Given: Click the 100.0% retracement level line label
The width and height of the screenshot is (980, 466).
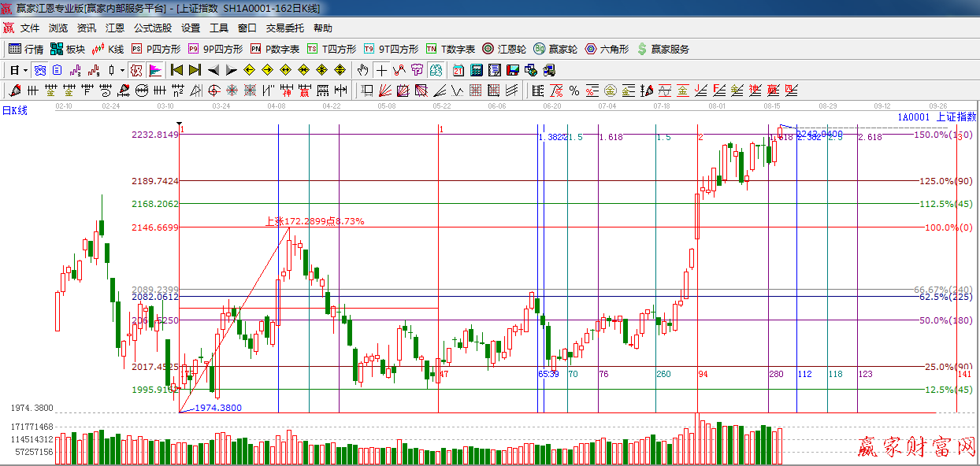Looking at the screenshot, I should [944, 227].
